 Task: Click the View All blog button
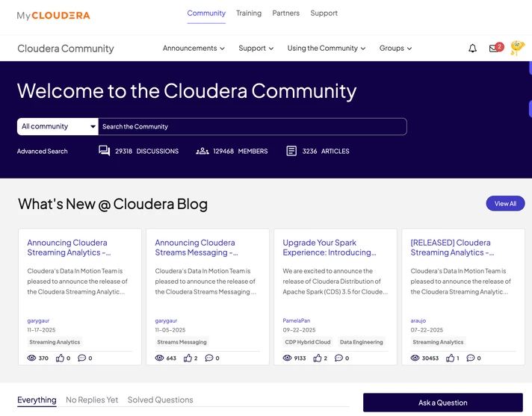[x=505, y=203]
